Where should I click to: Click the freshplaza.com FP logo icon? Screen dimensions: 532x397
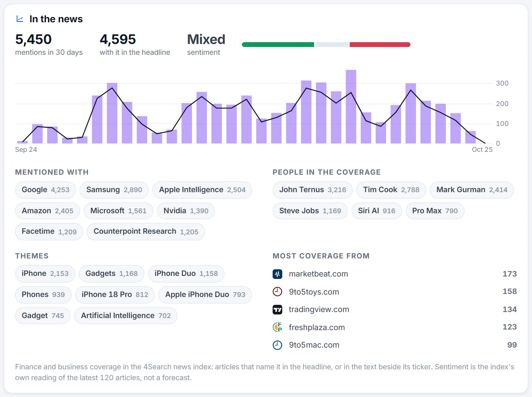pos(277,327)
